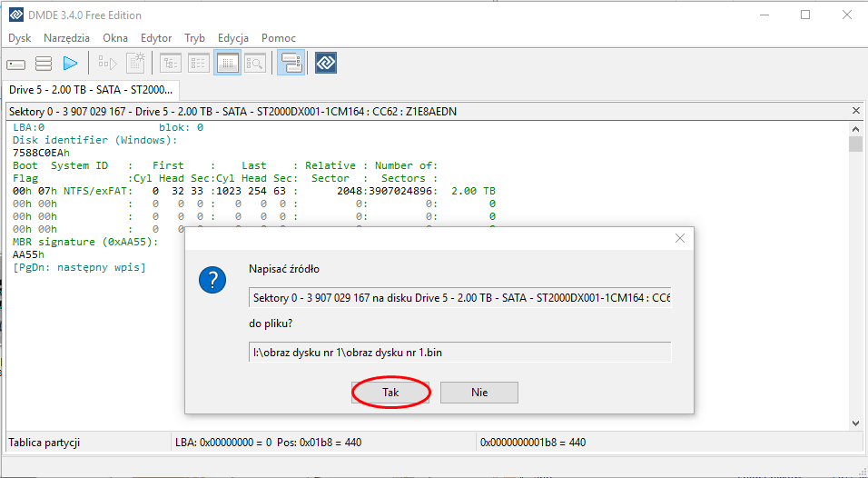Open the Tryb menu
868x478 pixels.
pos(194,38)
